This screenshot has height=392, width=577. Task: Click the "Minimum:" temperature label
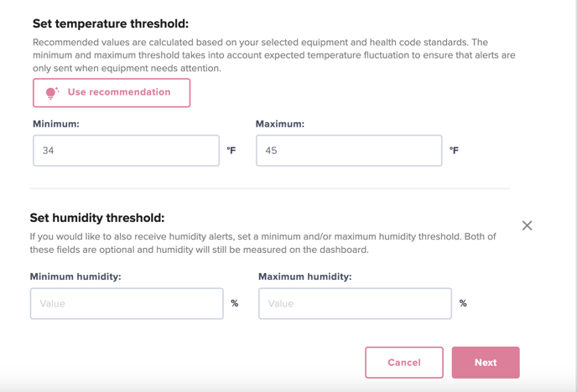coord(56,124)
